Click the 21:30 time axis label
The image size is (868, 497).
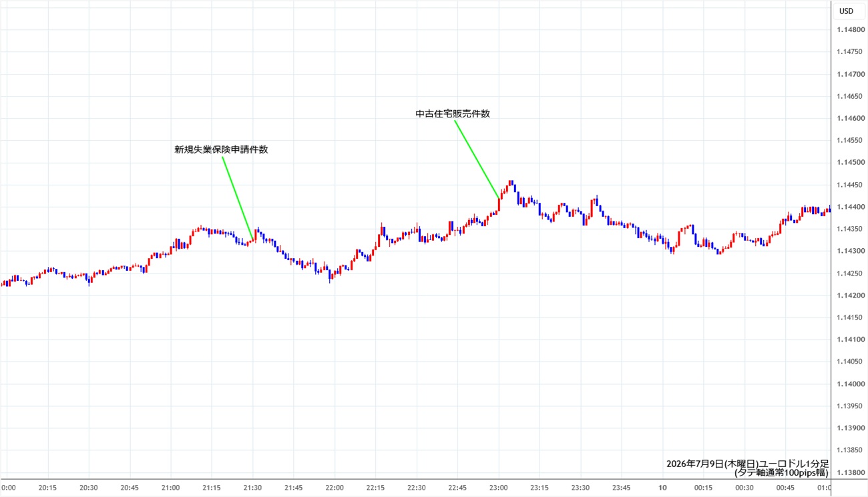(x=253, y=488)
